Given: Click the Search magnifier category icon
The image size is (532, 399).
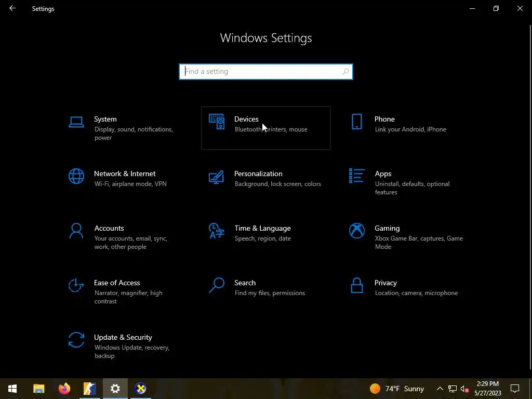Looking at the screenshot, I should point(217,285).
